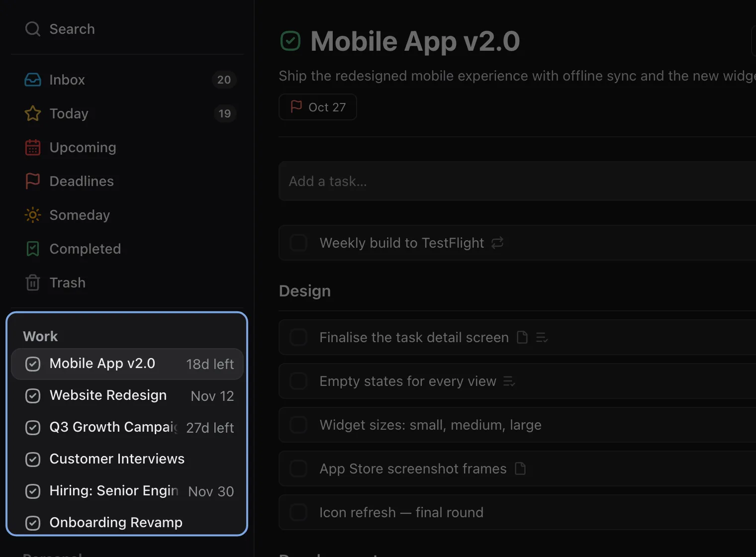This screenshot has width=756, height=557.
Task: Click Customer Interviews project icon in sidebar
Action: [x=33, y=460]
